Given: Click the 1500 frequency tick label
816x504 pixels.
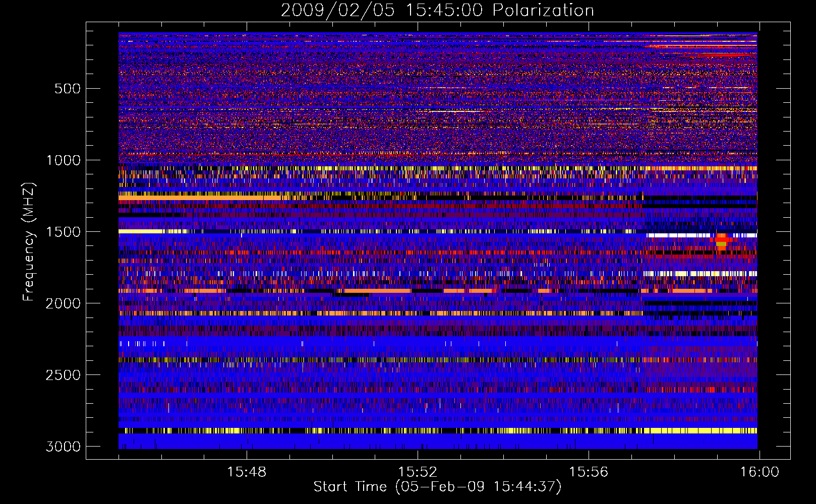Looking at the screenshot, I should coord(63,232).
